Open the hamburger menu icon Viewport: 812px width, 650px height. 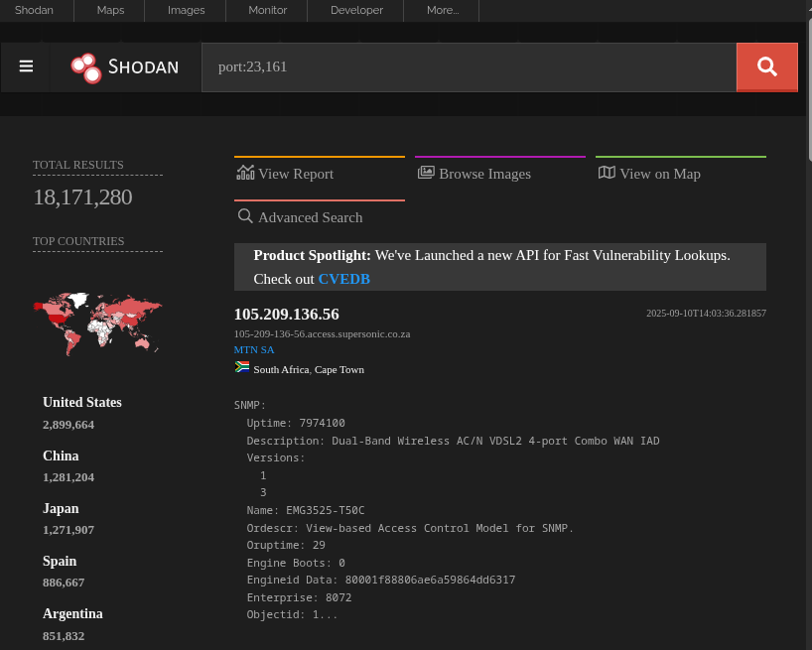(26, 66)
